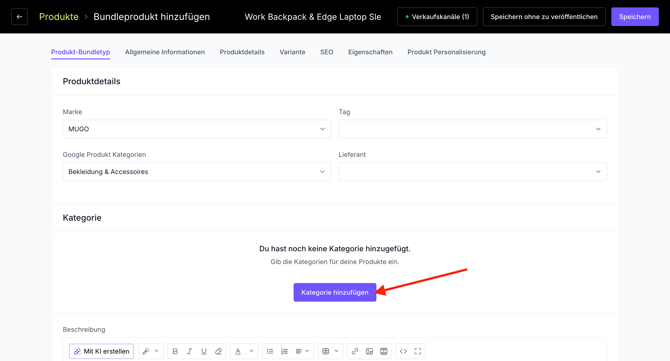The width and height of the screenshot is (670, 361).
Task: Open the code view of the editor
Action: click(x=403, y=351)
